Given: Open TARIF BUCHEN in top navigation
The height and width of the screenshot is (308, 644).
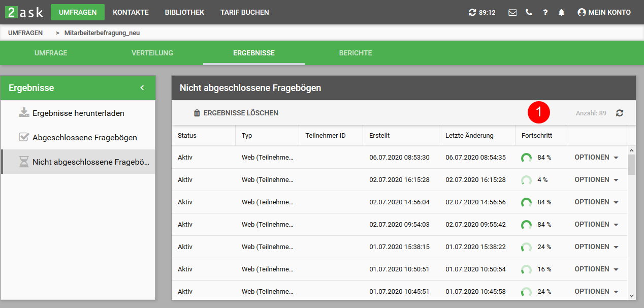Looking at the screenshot, I should coord(245,12).
